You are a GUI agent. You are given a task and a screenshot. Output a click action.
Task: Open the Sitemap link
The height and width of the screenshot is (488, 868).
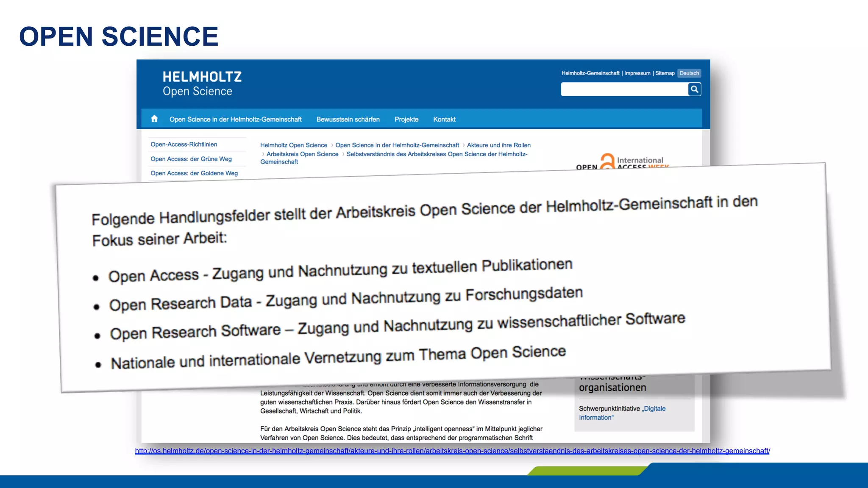[x=665, y=73]
